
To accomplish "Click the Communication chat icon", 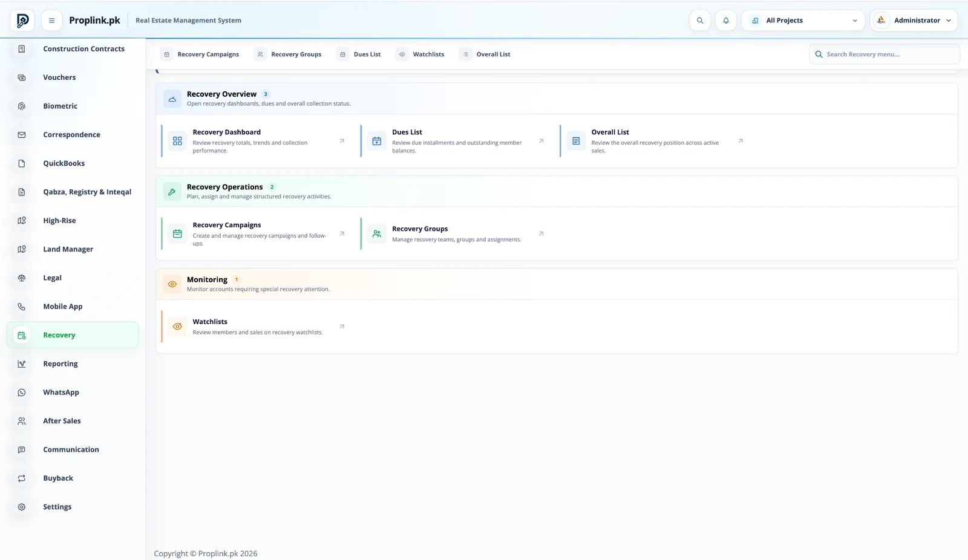I will pyautogui.click(x=22, y=450).
